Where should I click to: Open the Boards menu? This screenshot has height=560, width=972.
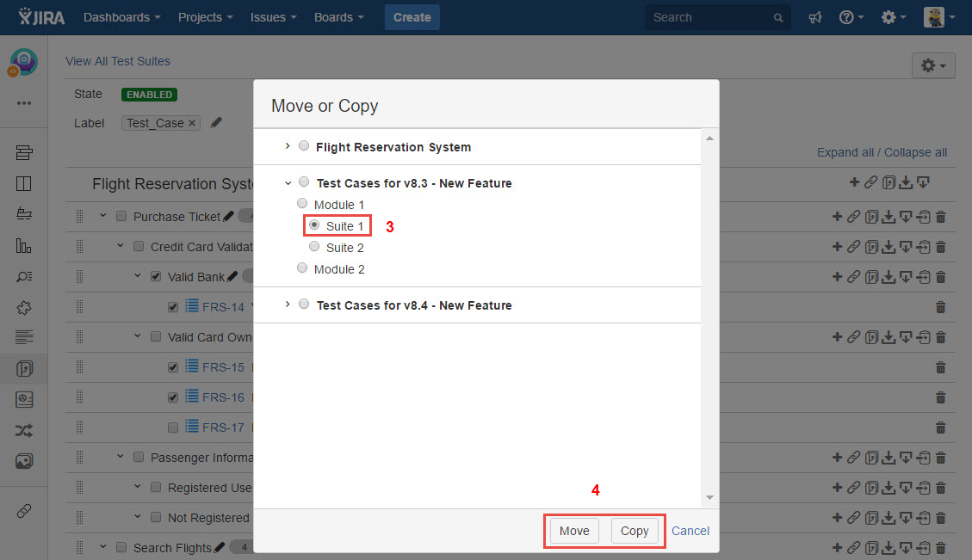pyautogui.click(x=339, y=17)
